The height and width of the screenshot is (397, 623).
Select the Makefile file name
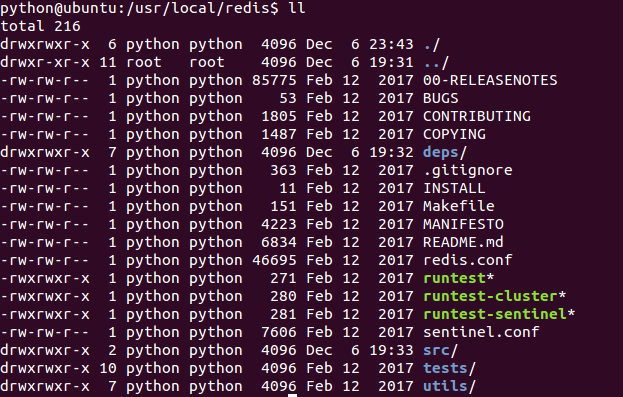pyautogui.click(x=459, y=206)
